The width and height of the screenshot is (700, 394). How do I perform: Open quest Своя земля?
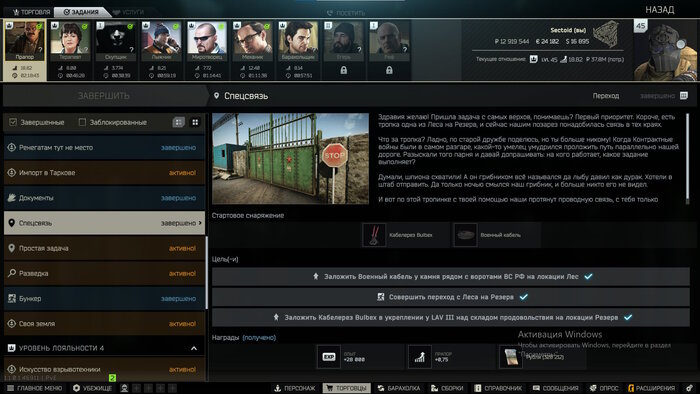tap(104, 323)
